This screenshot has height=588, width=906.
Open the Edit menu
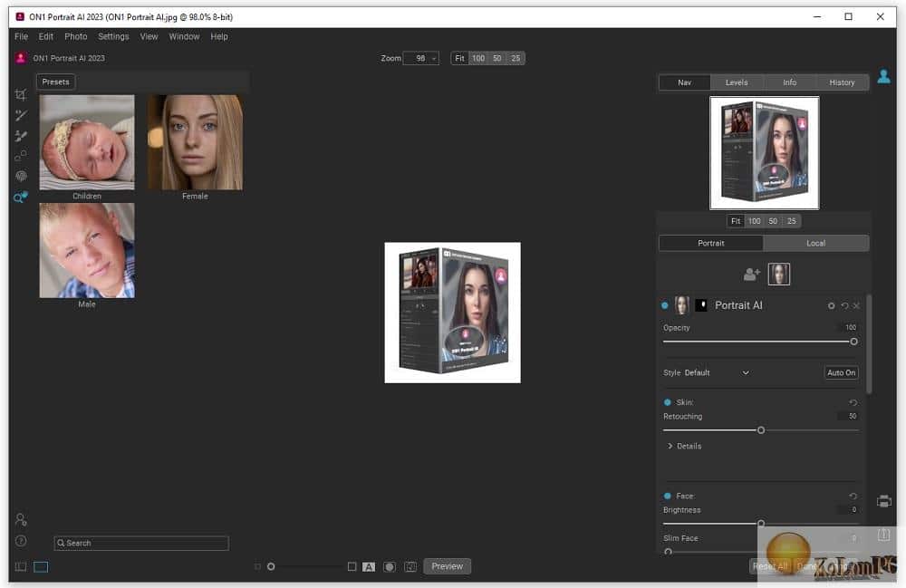[46, 36]
